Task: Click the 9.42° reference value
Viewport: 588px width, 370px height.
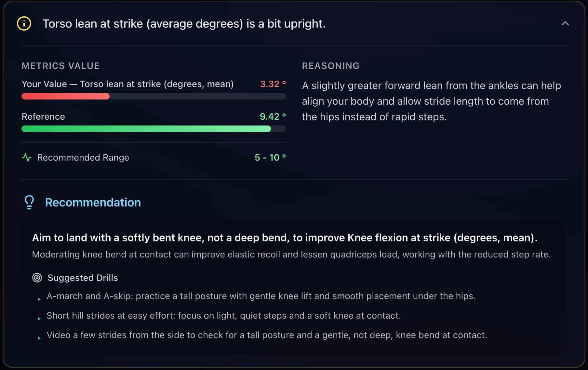Action: pyautogui.click(x=273, y=116)
